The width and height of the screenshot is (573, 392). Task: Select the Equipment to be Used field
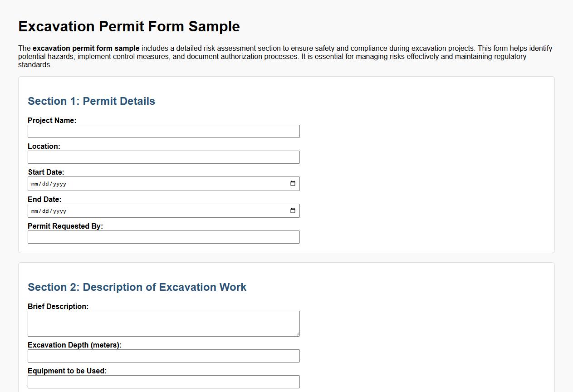point(163,382)
